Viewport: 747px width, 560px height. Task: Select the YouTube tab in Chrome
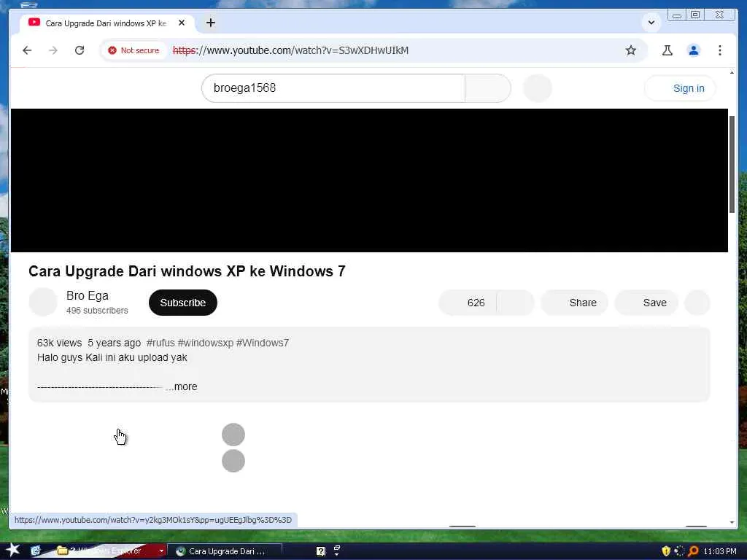coord(106,23)
